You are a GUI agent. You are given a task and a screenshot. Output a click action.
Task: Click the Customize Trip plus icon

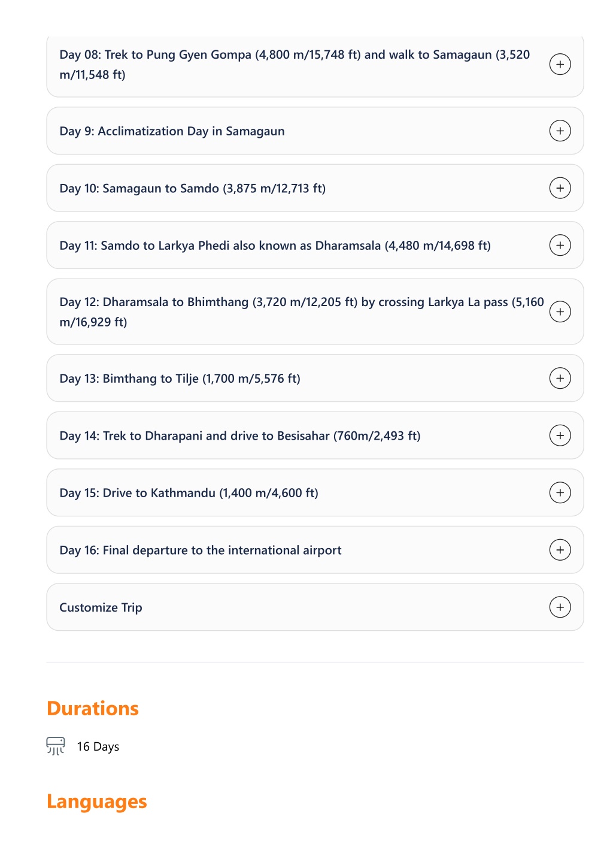tap(560, 607)
